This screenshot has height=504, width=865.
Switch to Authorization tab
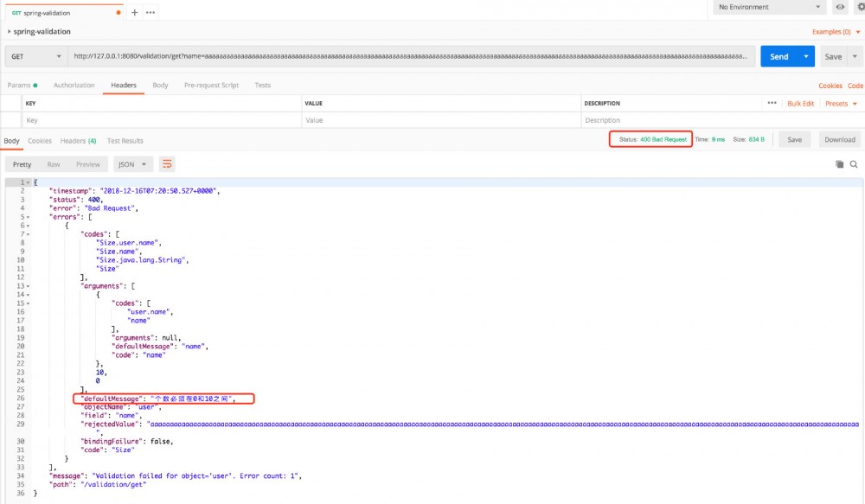pos(74,86)
